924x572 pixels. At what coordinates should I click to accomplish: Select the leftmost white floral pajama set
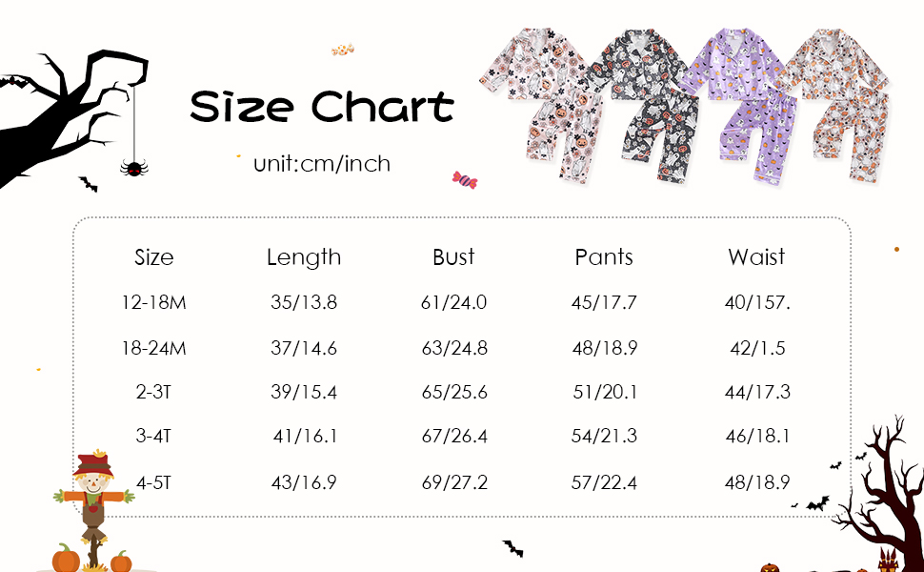(x=537, y=100)
